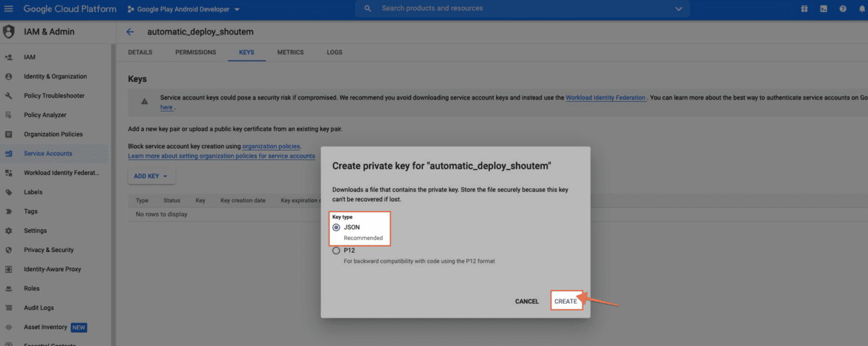This screenshot has width=868, height=346.
Task: Click the Settings gear icon in sidebar
Action: [8, 231]
